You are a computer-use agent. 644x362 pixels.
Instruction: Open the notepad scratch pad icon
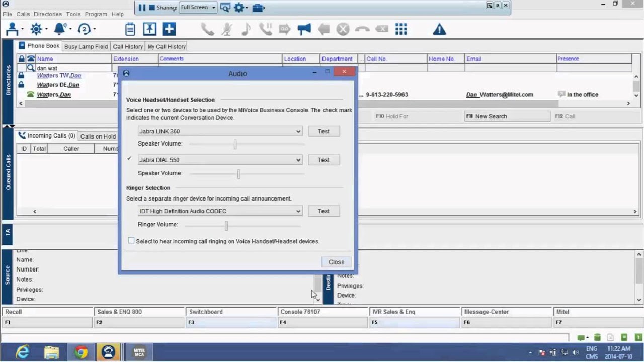130,29
